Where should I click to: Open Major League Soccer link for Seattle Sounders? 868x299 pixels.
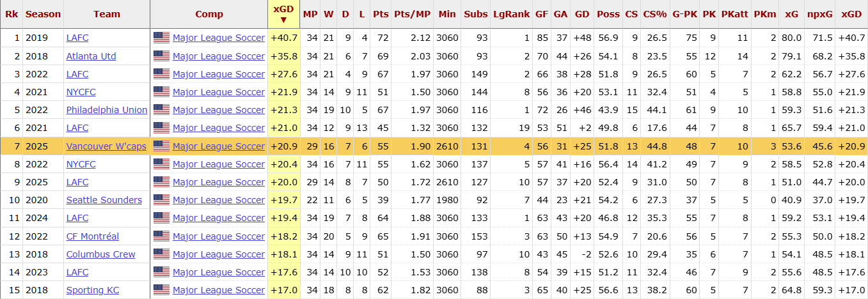(219, 200)
